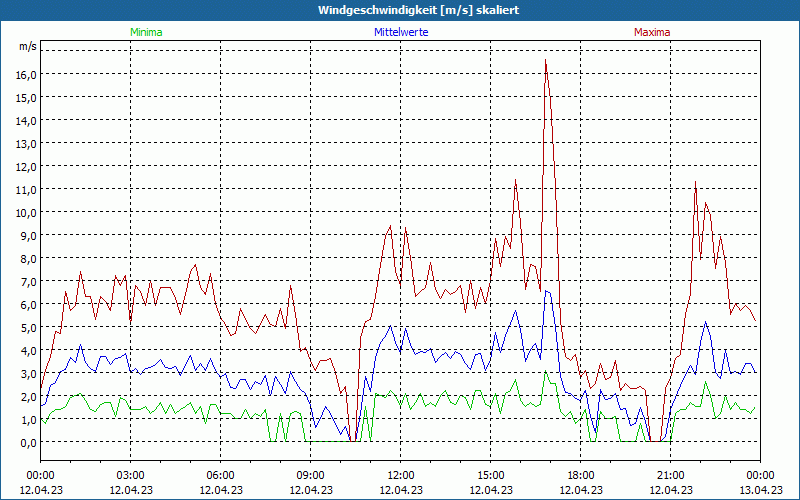Image resolution: width=800 pixels, height=500 pixels.
Task: Click the 03:00 time axis label
Action: 131,476
